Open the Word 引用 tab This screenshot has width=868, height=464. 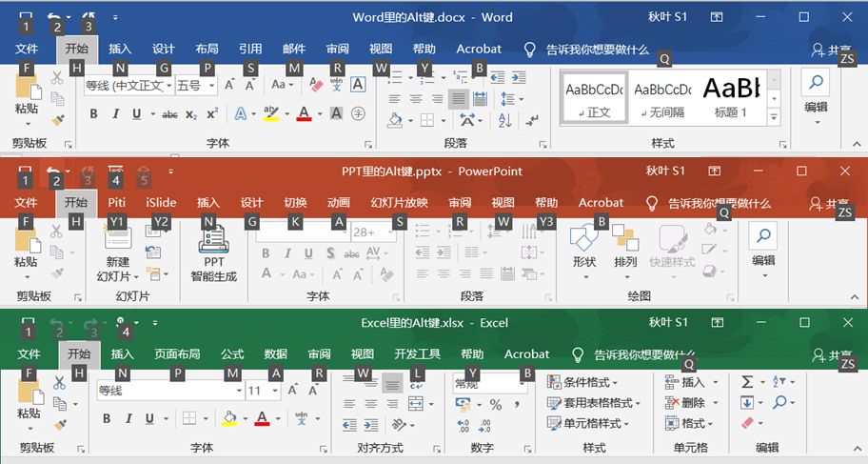tap(250, 49)
